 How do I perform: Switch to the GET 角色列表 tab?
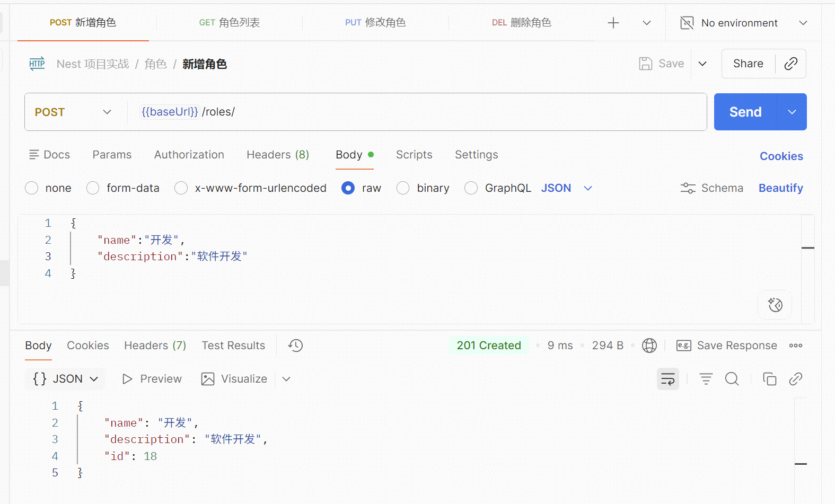(230, 23)
